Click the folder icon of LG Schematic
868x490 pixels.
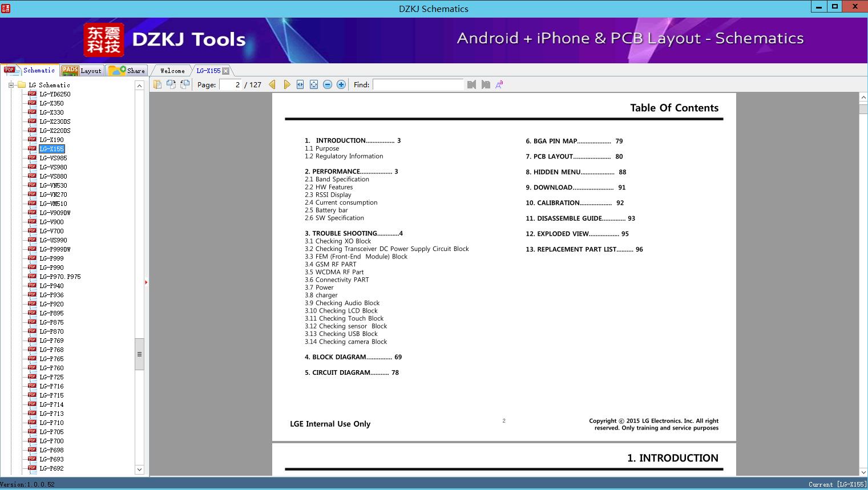tap(22, 85)
